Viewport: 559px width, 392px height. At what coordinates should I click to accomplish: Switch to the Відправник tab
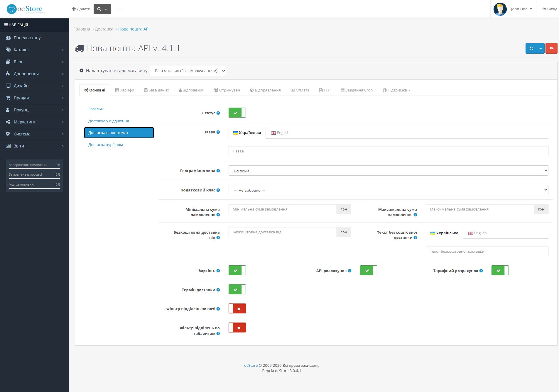[191, 90]
